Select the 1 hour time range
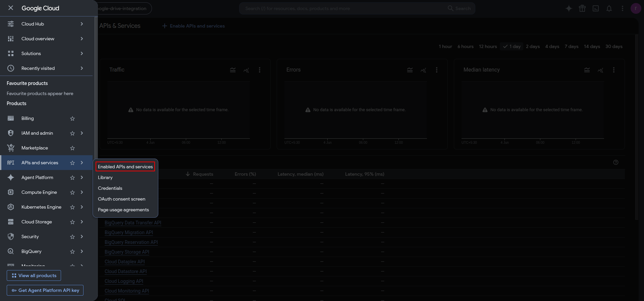This screenshot has width=644, height=301. point(445,46)
